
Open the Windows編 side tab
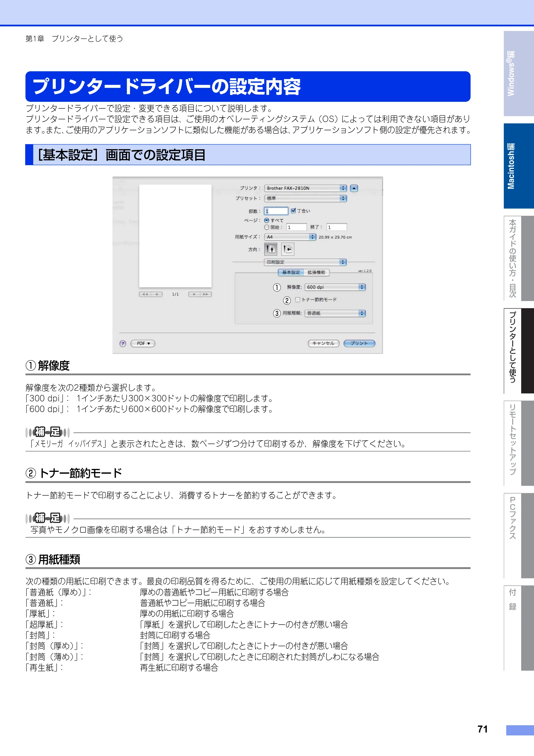(519, 73)
